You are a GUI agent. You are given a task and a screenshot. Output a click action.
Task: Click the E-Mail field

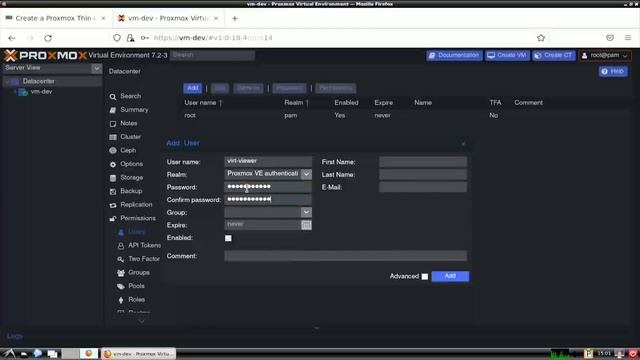(x=423, y=187)
